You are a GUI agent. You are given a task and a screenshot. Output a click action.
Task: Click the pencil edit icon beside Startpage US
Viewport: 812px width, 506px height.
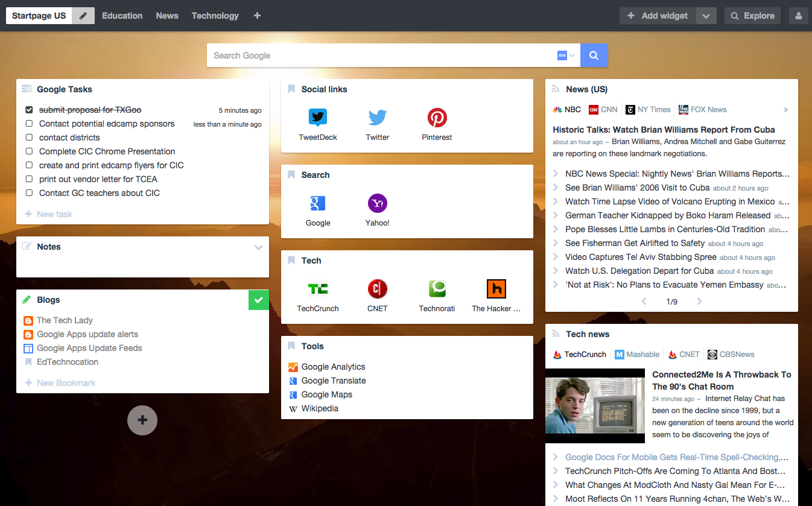pyautogui.click(x=83, y=16)
